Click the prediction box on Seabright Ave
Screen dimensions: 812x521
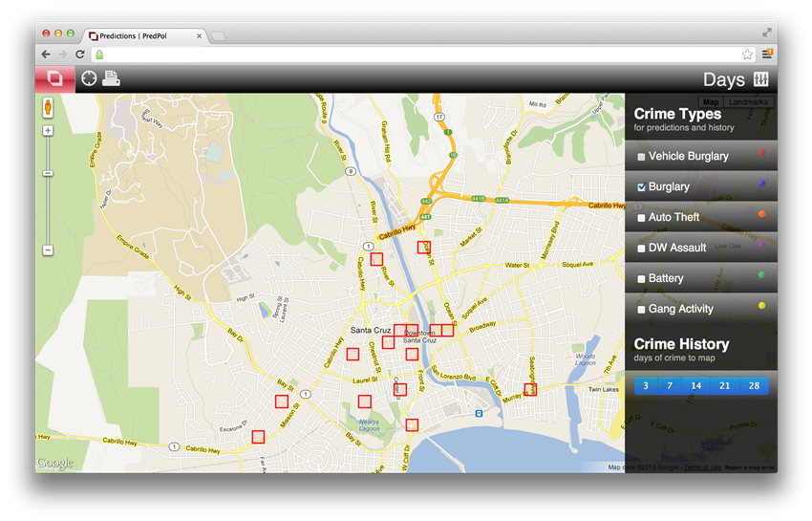[530, 389]
